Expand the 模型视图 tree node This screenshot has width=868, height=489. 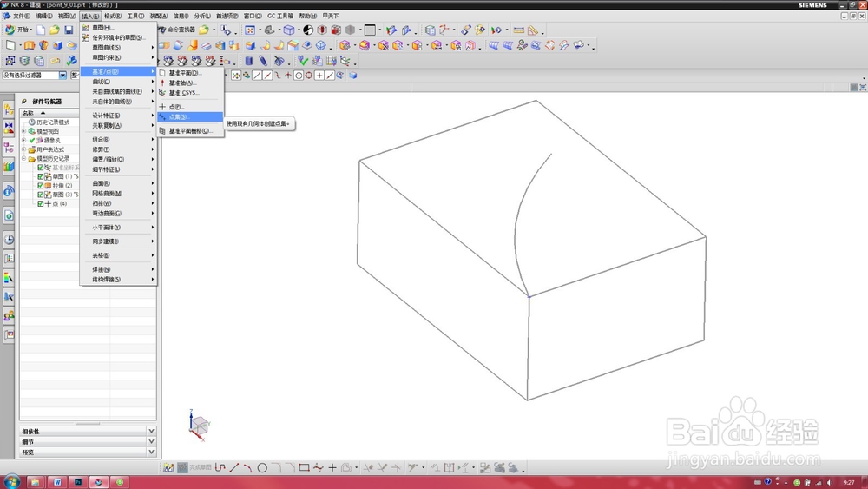coord(23,131)
